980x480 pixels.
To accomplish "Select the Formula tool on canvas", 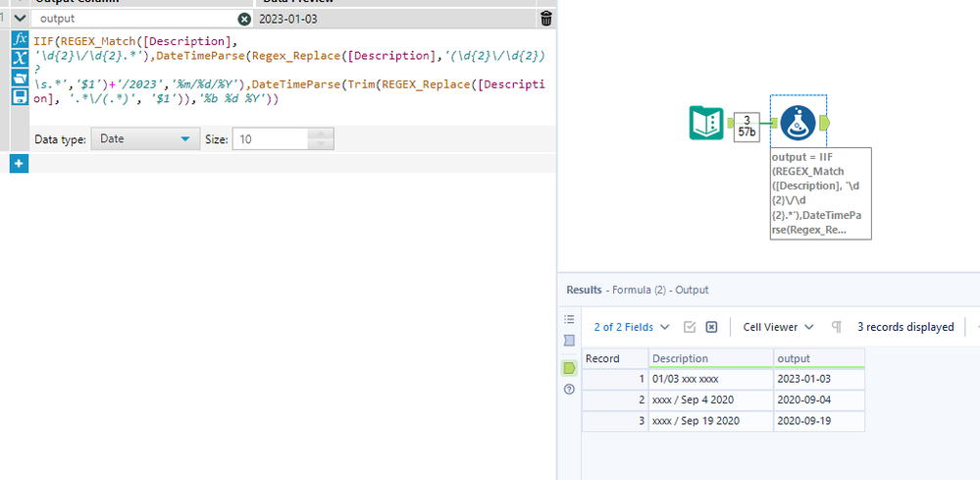I will pos(798,123).
